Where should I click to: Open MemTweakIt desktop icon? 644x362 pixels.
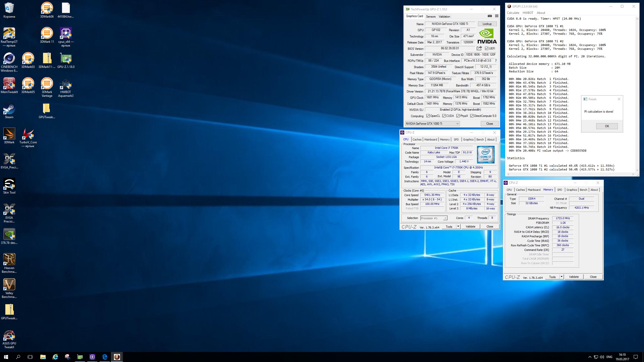click(9, 86)
